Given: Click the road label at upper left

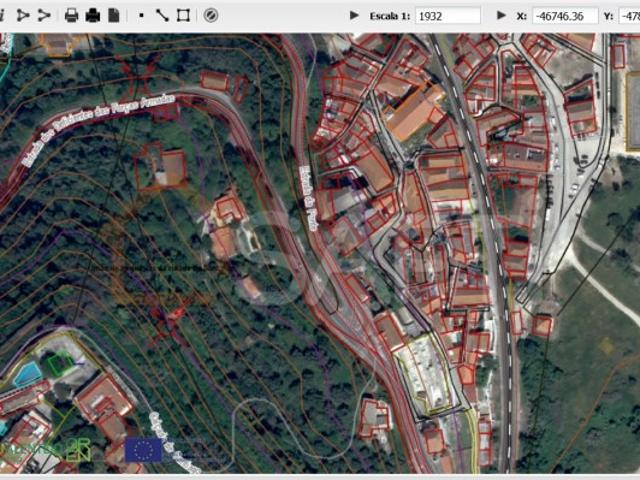Looking at the screenshot, I should point(98,130).
